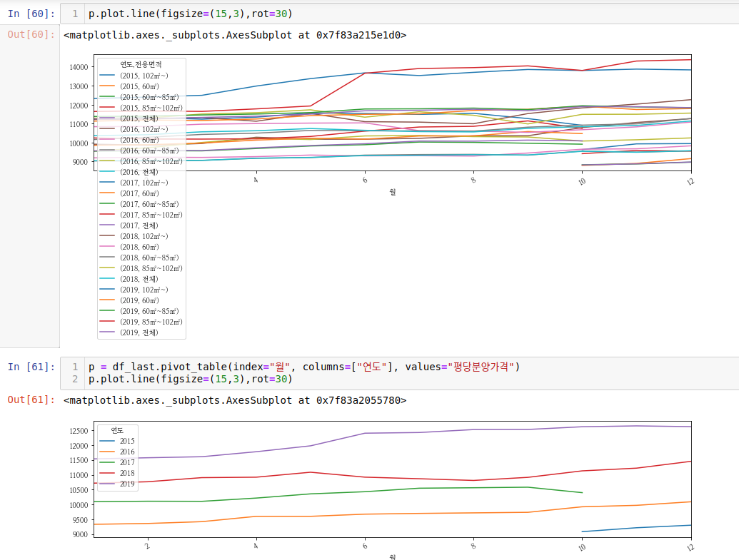Click y-axis tick 12500 on bottom chart

tap(79, 431)
